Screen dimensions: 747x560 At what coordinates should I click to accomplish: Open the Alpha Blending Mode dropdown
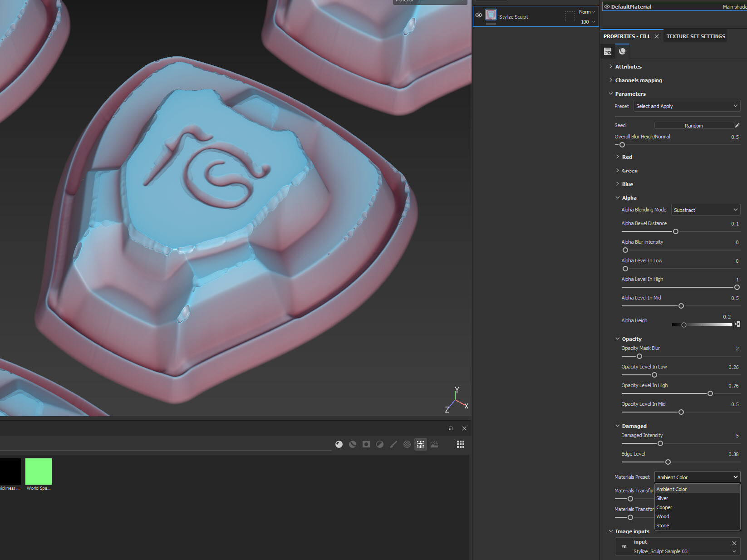pyautogui.click(x=705, y=210)
